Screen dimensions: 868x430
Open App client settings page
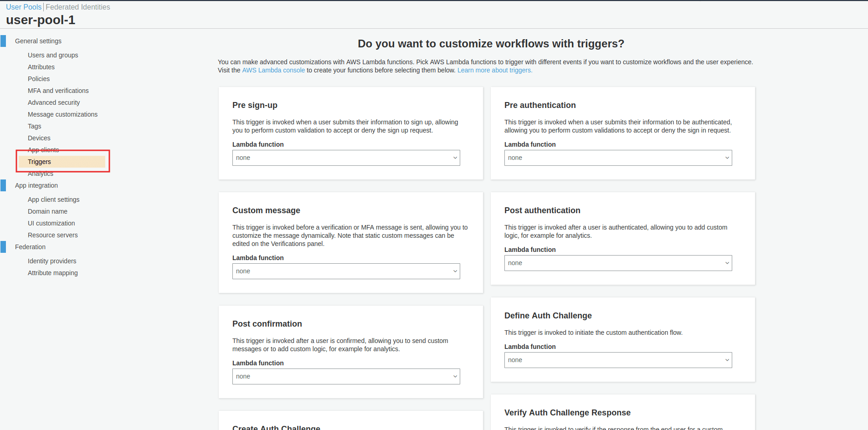point(53,200)
